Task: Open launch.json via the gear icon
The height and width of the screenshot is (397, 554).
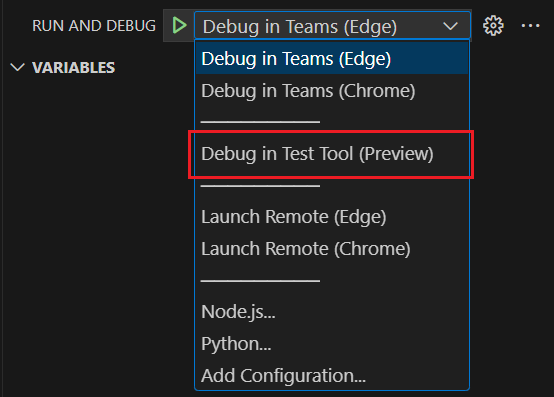Action: 493,26
